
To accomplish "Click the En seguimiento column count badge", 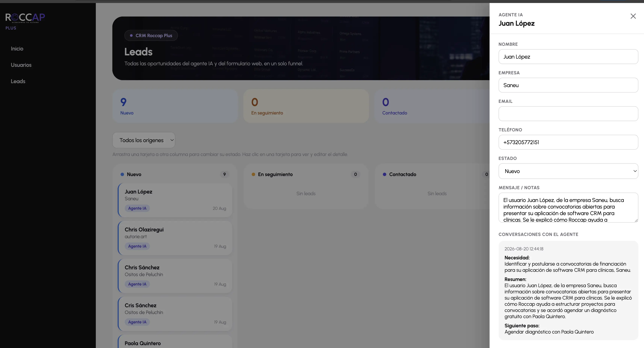I will 355,174.
